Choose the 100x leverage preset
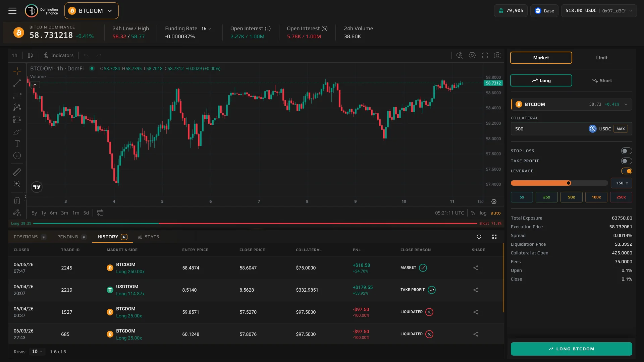The image size is (644, 362). pyautogui.click(x=596, y=197)
